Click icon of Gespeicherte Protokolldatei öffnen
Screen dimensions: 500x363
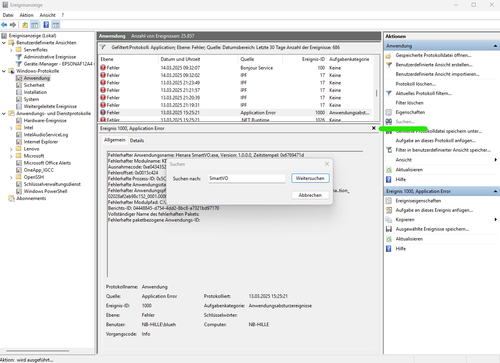pyautogui.click(x=389, y=55)
